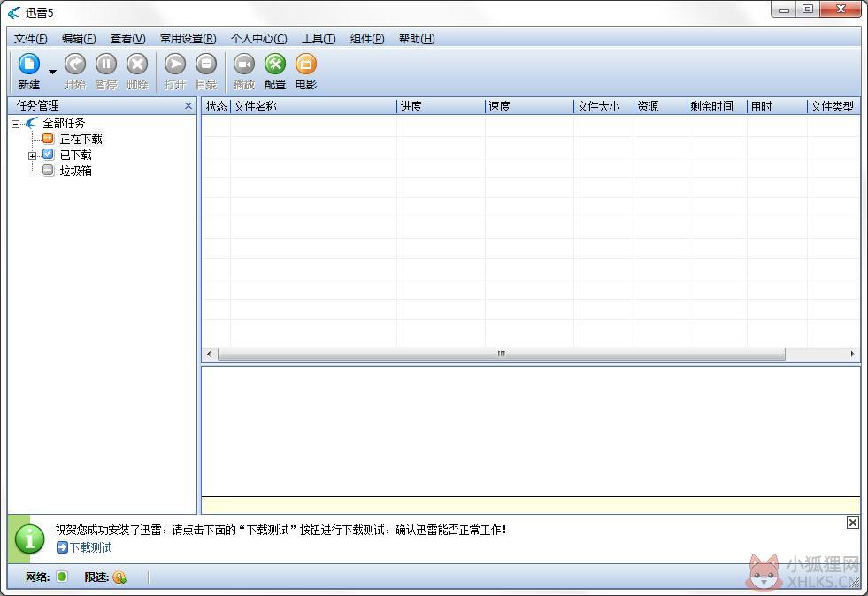
Task: Close the 任务管理 panel
Action: (x=188, y=106)
